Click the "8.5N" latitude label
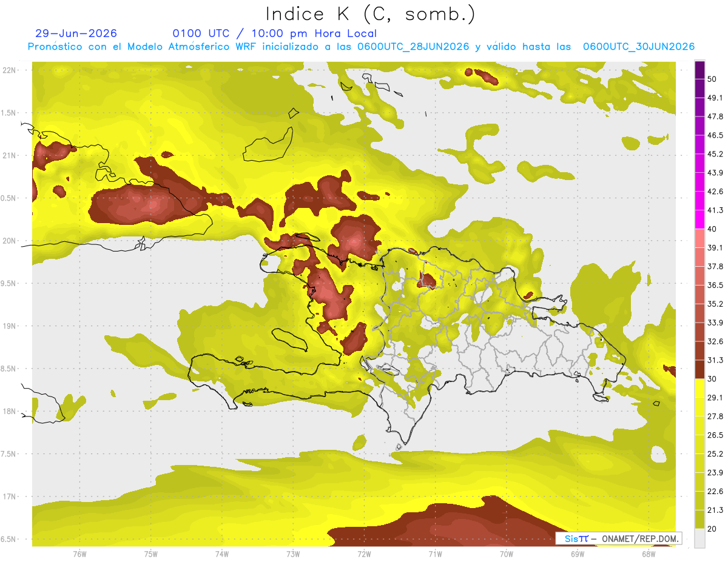The width and height of the screenshot is (728, 562). tap(8, 369)
